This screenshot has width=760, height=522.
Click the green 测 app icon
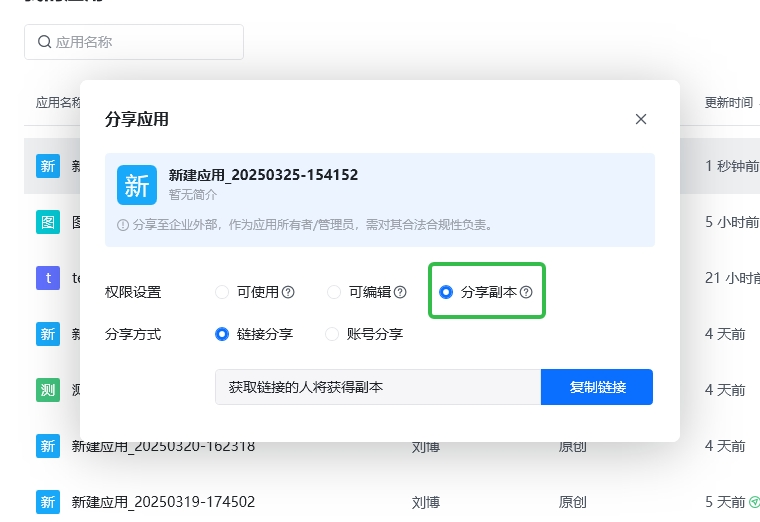coord(48,390)
